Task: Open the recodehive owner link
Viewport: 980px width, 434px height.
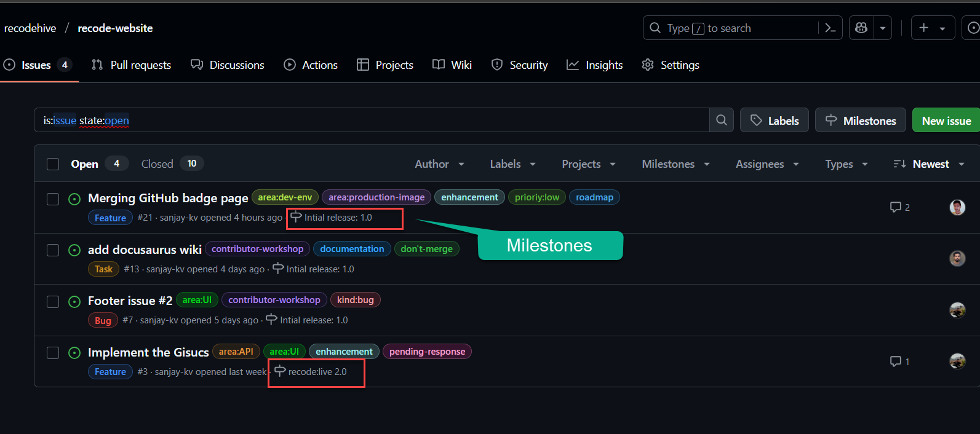Action: pyautogui.click(x=30, y=28)
